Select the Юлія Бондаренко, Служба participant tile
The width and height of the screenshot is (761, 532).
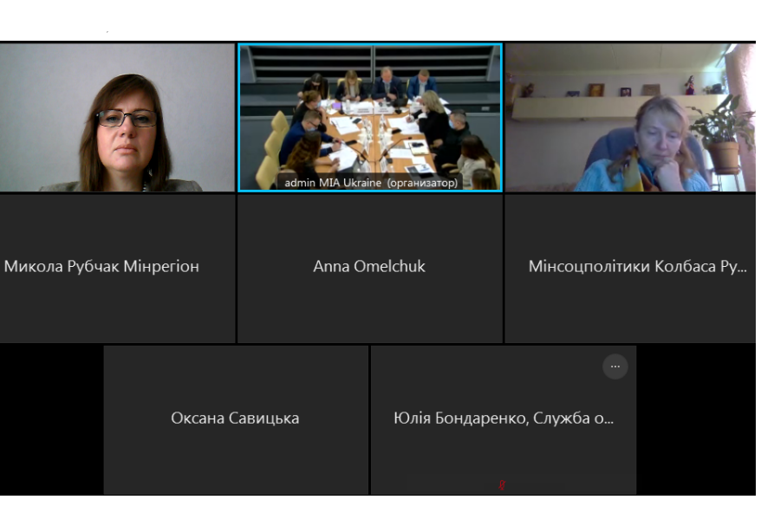point(504,420)
